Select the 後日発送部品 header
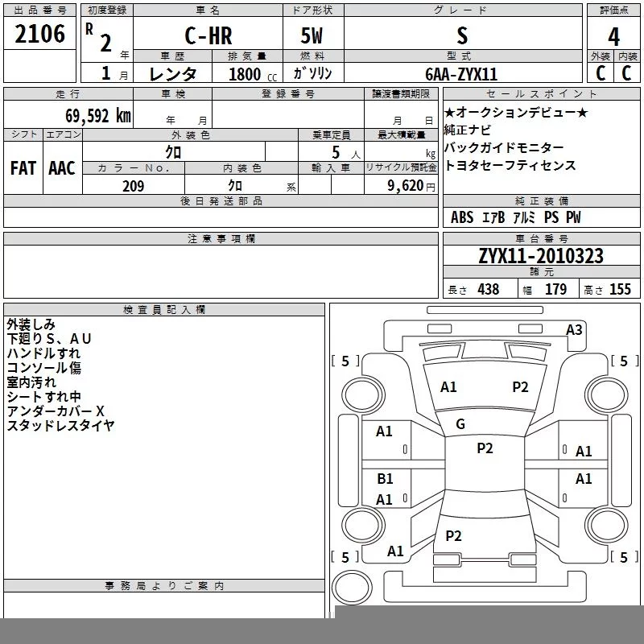644x644 pixels. coord(221,201)
